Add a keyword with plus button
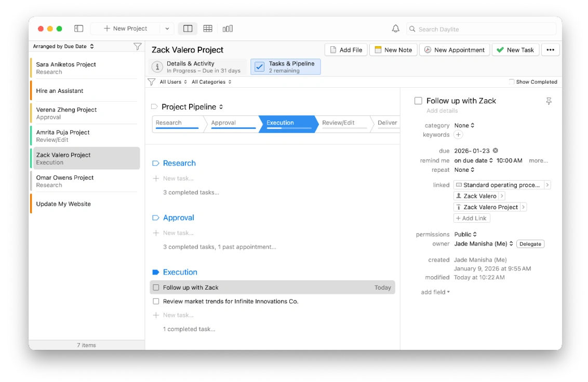The image size is (588, 382). tap(458, 134)
